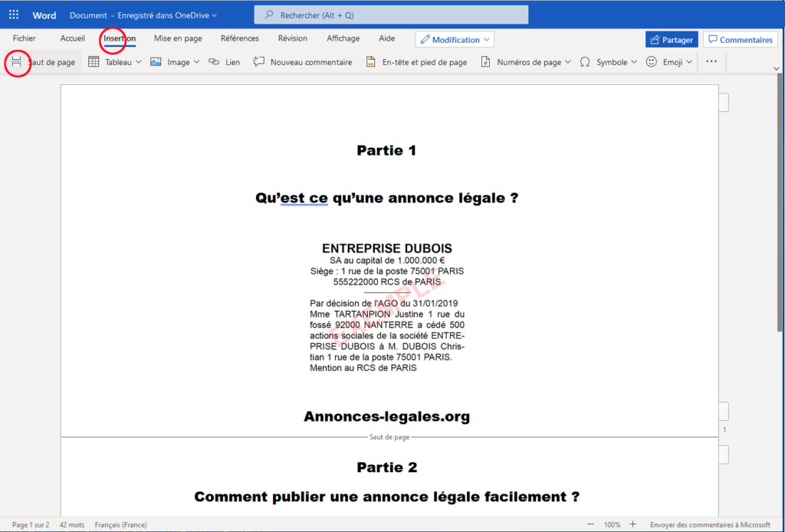Zoom out with the minus button
This screenshot has height=532, width=785.
591,524
